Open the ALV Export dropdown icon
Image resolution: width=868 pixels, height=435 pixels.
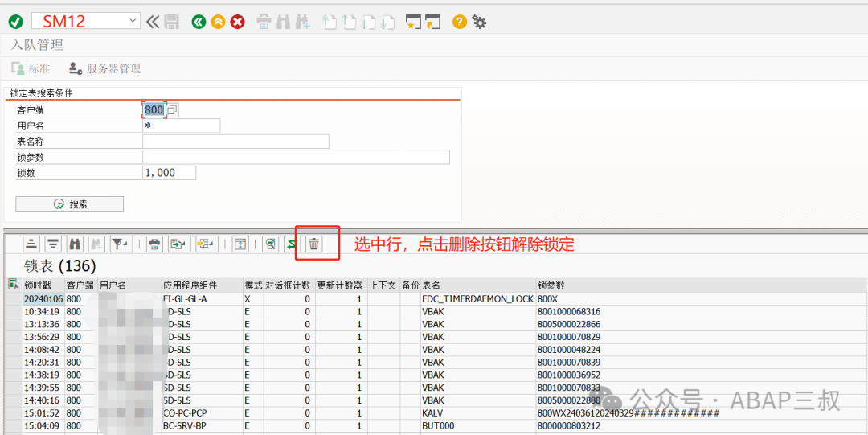[180, 244]
